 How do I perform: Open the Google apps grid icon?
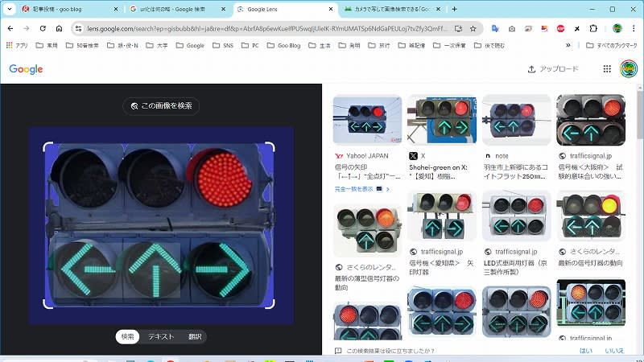pyautogui.click(x=607, y=69)
